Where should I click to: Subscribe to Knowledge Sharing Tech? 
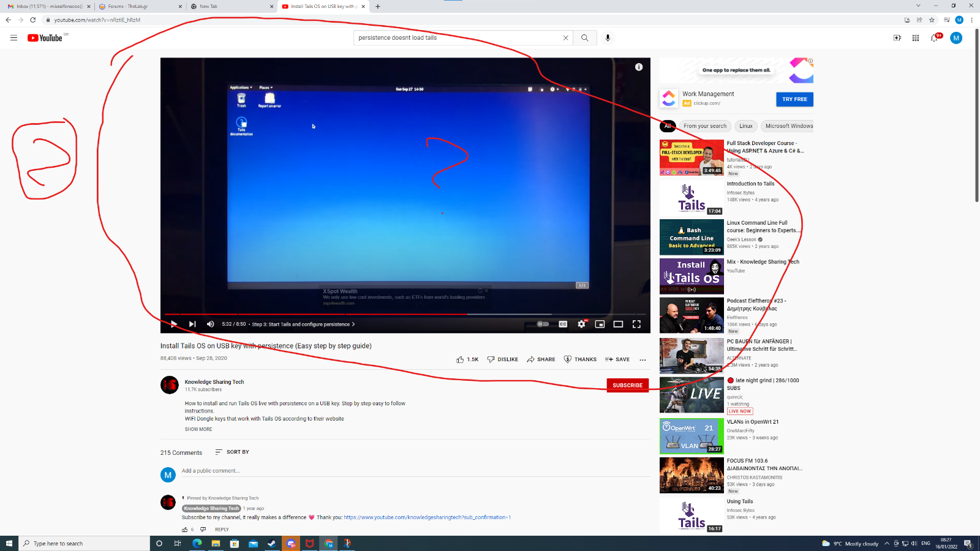(628, 385)
